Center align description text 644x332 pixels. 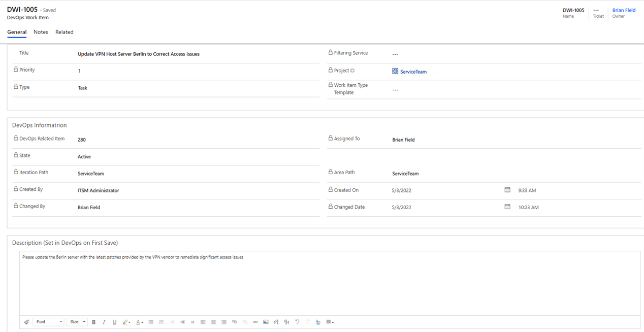click(x=213, y=322)
